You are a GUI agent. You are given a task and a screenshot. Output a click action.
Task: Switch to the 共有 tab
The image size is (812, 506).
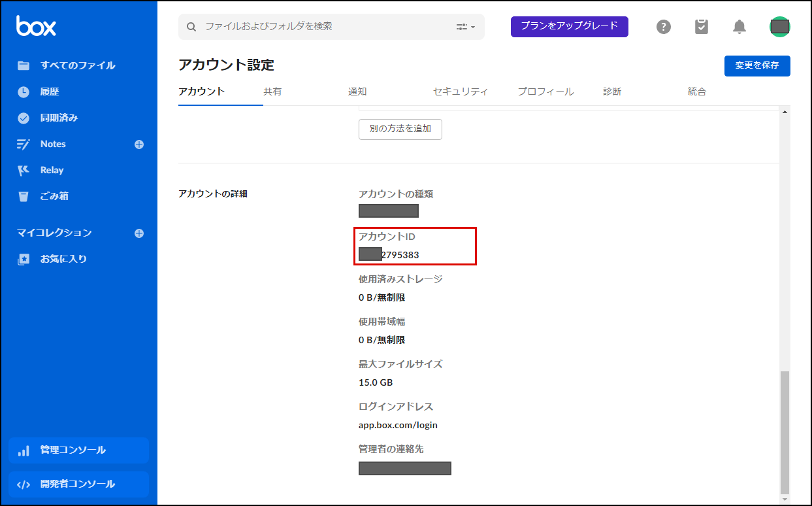[272, 92]
